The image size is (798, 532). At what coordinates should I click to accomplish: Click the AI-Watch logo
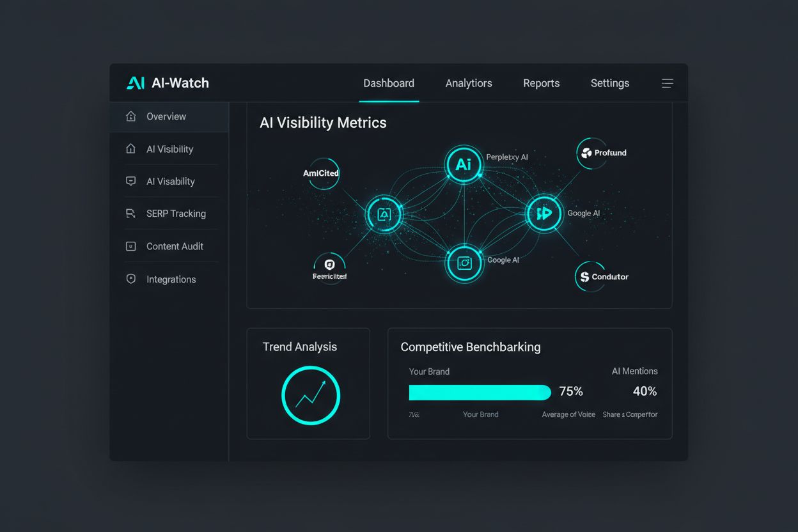pyautogui.click(x=167, y=82)
